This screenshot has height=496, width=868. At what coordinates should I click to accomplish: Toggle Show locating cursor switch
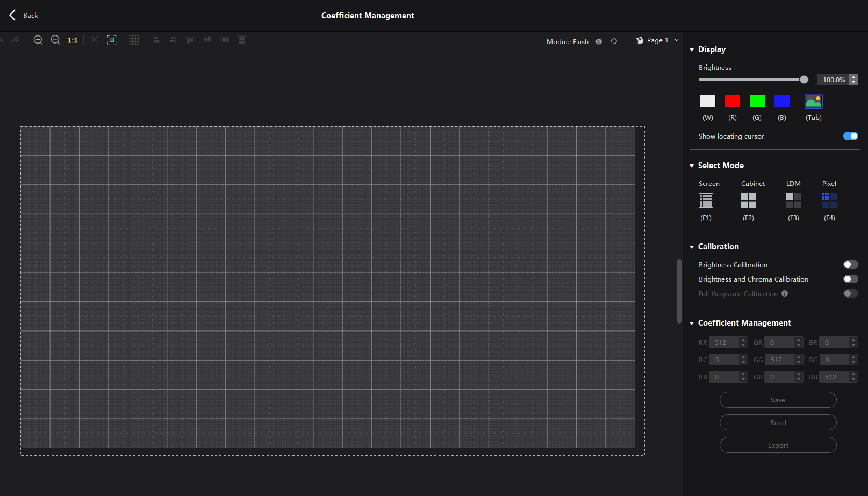tap(851, 136)
